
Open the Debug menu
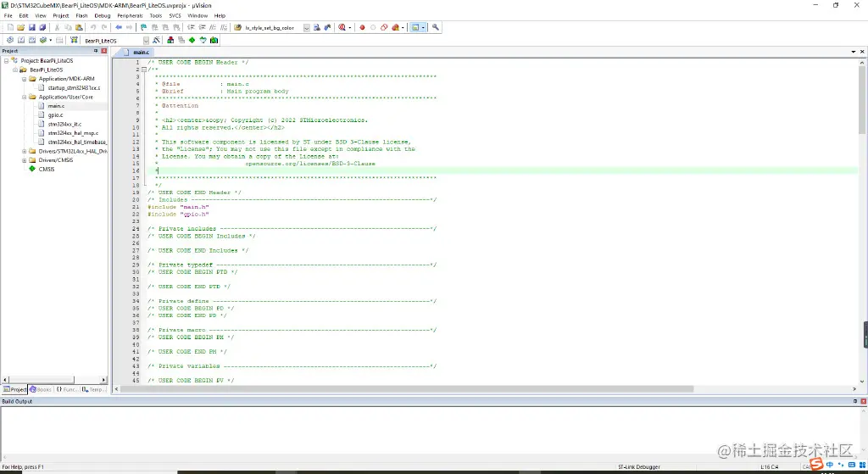pos(103,15)
